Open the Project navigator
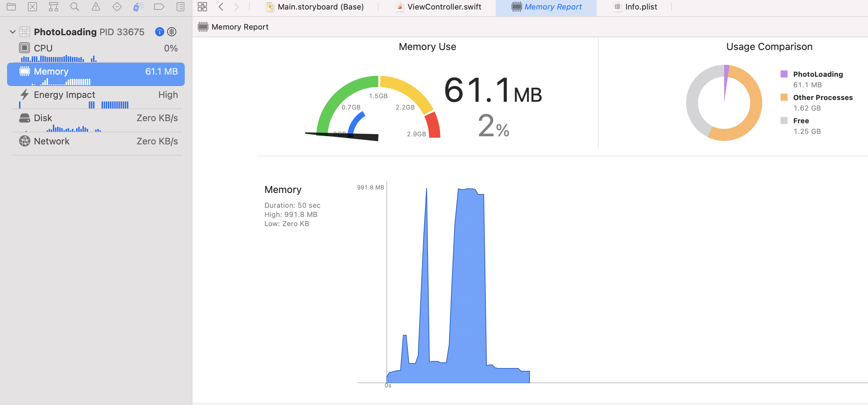This screenshot has width=868, height=405. click(11, 6)
